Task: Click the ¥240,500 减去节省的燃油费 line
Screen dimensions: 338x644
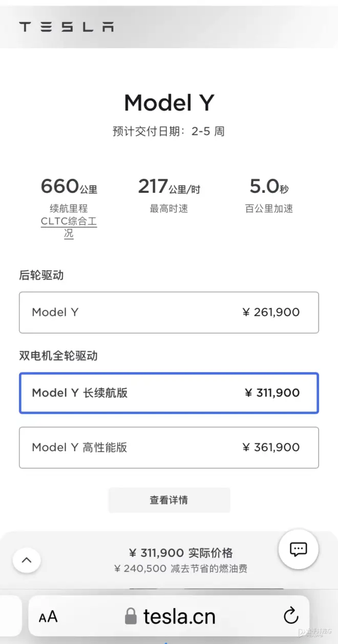Action: [181, 569]
